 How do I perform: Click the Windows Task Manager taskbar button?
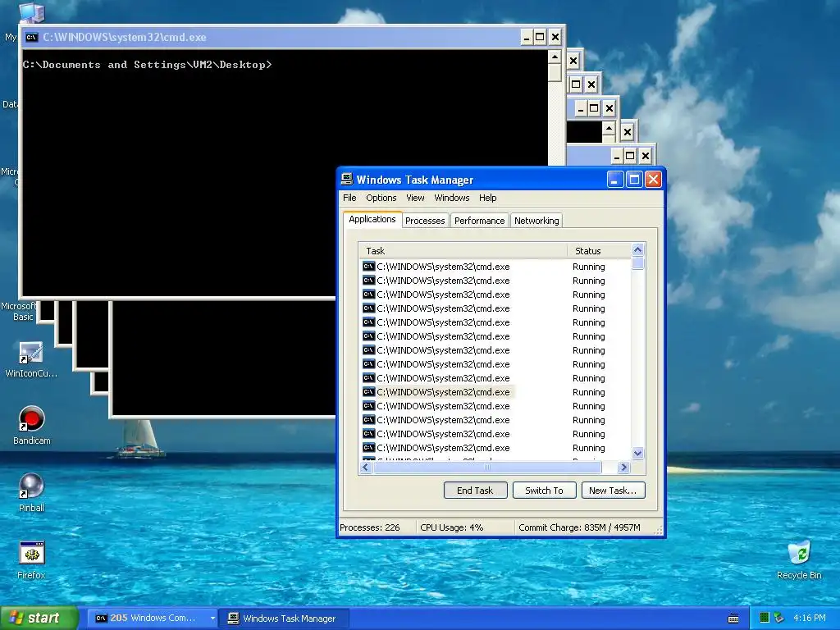pyautogui.click(x=285, y=619)
